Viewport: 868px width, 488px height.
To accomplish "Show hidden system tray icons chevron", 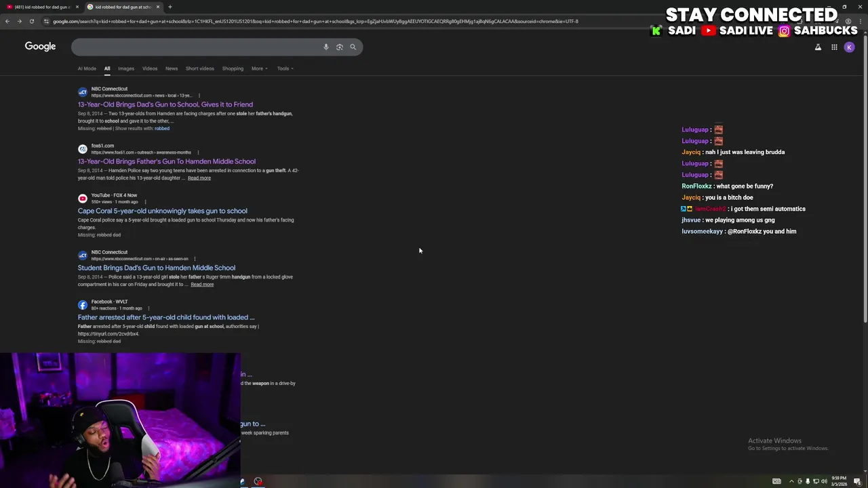I will (791, 481).
